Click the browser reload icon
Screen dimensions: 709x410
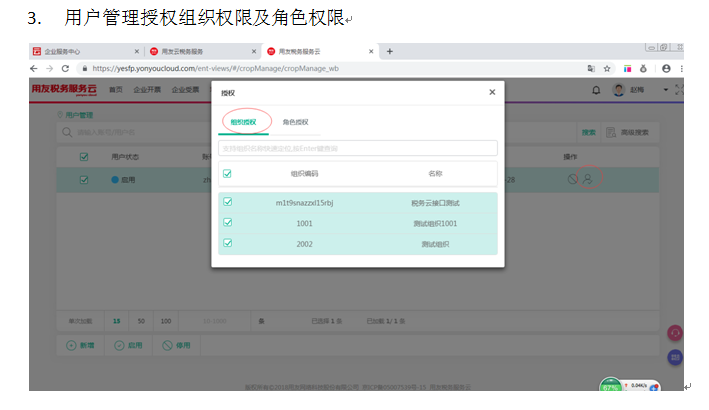66,68
